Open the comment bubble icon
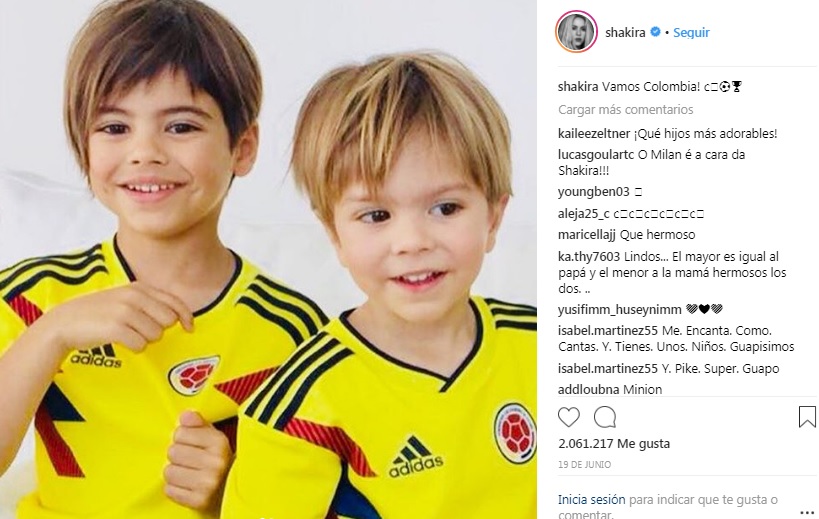Viewport: 819px width, 519px height. [605, 417]
